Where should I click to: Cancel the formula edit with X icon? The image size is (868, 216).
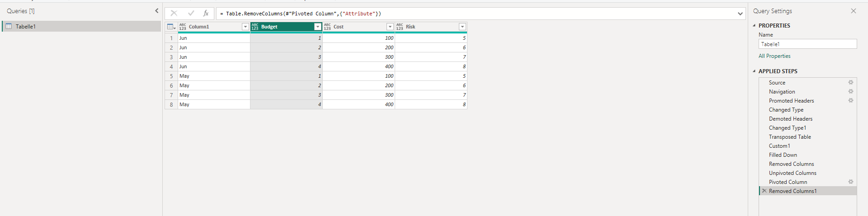click(174, 14)
